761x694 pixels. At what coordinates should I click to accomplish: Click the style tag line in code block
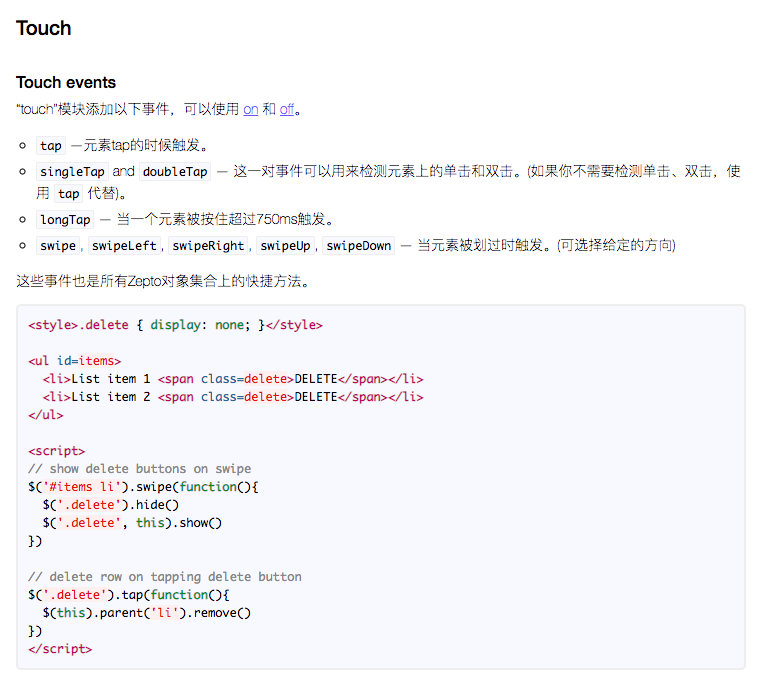(x=175, y=325)
